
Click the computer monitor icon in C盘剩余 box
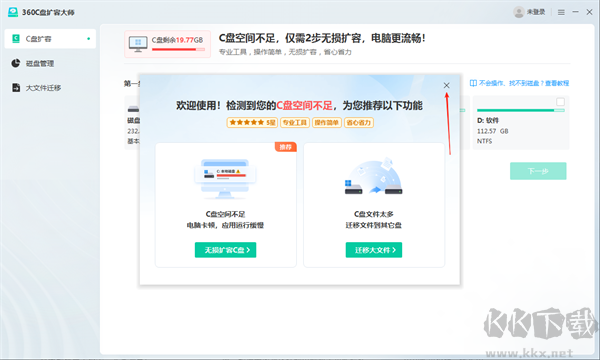(138, 44)
